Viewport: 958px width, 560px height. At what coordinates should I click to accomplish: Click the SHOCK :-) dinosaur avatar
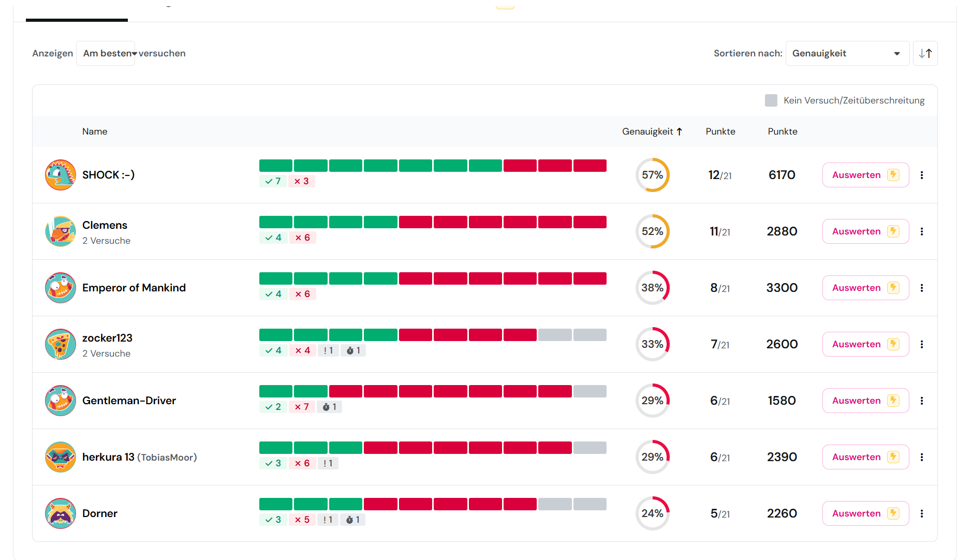pyautogui.click(x=61, y=175)
